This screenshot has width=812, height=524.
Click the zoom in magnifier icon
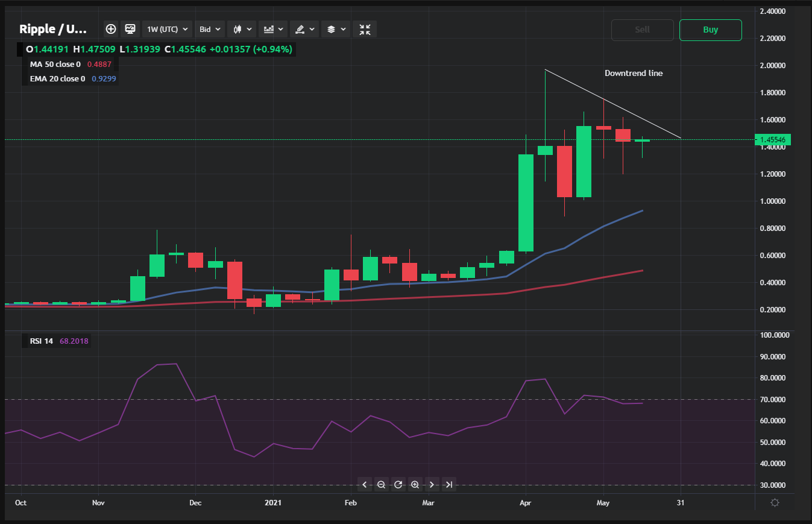[x=415, y=484]
